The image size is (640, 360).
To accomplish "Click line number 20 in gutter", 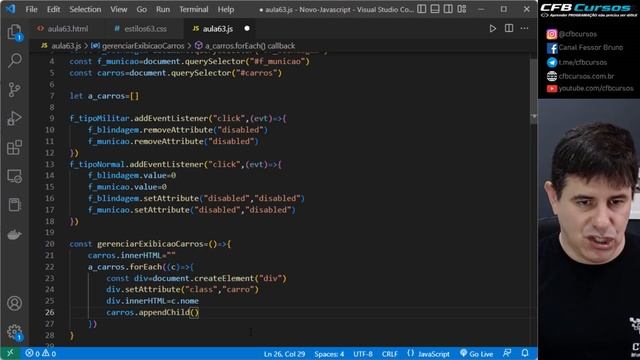I will (x=49, y=244).
